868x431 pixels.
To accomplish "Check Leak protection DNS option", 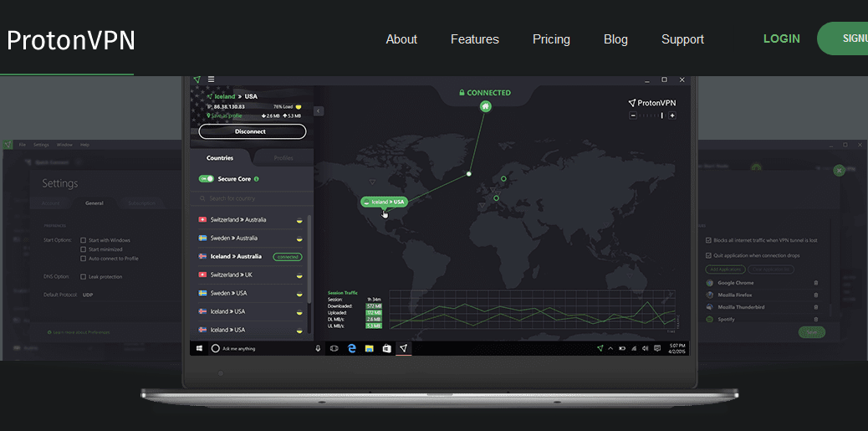I will (x=83, y=276).
